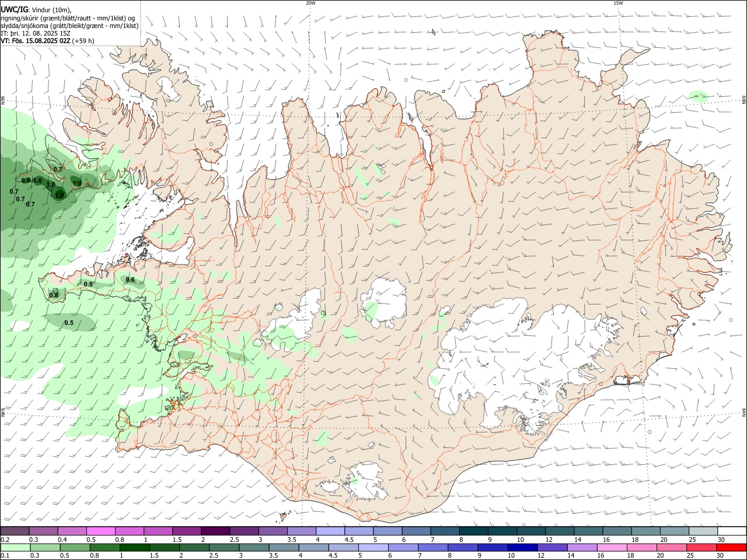Click the 18 label in the upper legend row

(x=634, y=540)
